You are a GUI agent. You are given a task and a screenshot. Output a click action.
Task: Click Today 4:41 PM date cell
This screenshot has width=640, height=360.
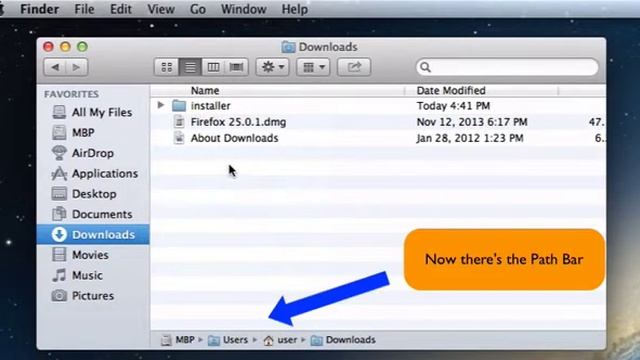[x=453, y=106]
